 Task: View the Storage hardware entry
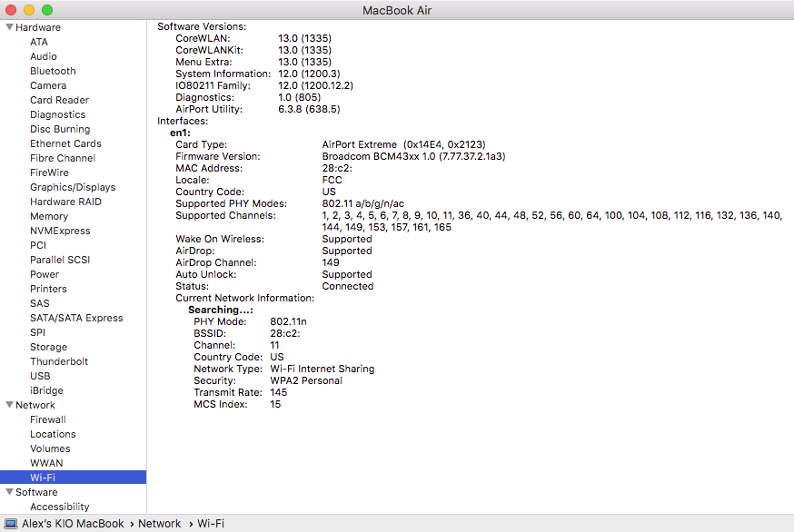pos(48,347)
